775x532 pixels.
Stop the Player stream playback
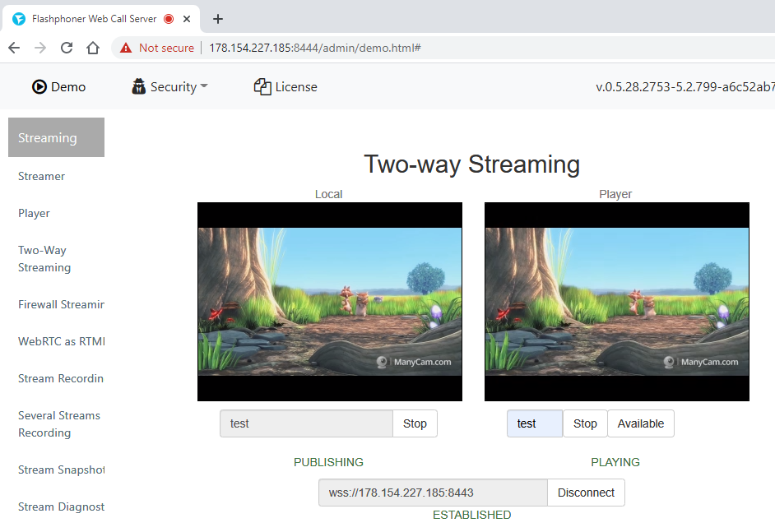click(x=585, y=423)
